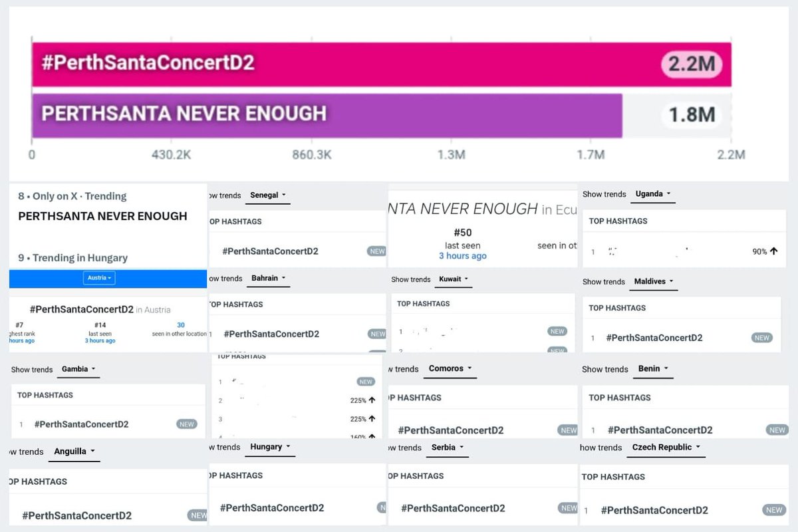The width and height of the screenshot is (798, 532).
Task: Open #PerthSantaConcertD2 hashtag under Anguilla
Action: point(76,515)
